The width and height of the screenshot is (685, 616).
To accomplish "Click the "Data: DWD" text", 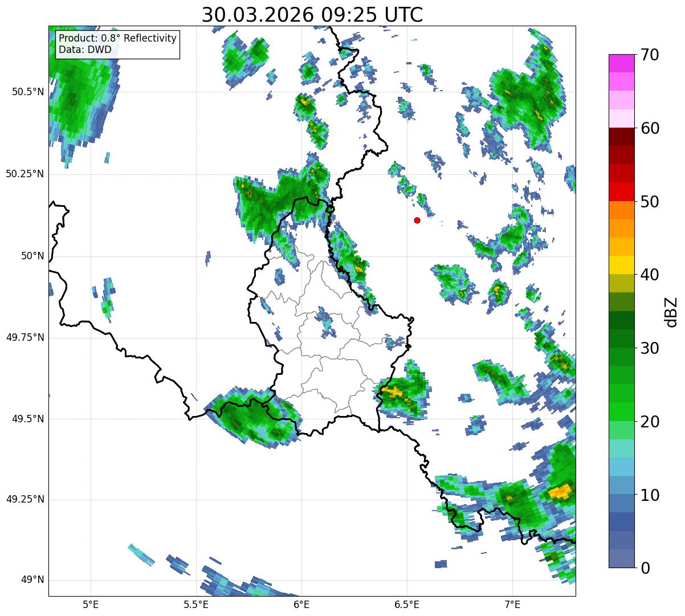I will (85, 50).
